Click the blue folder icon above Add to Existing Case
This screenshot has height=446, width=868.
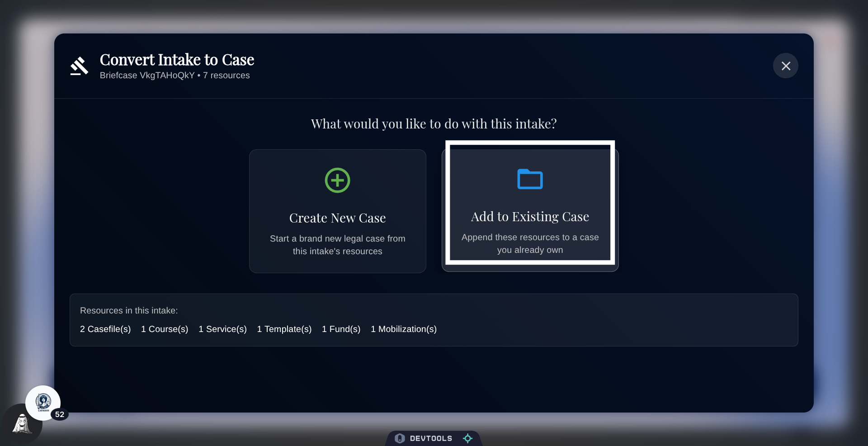[529, 179]
